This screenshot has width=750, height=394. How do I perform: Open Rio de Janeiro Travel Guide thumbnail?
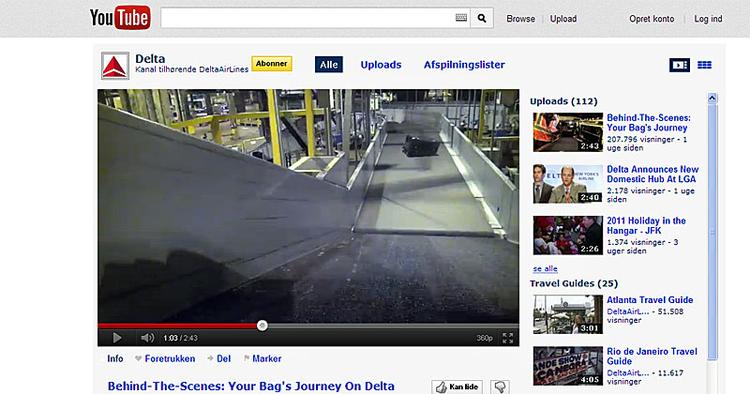coord(568,366)
